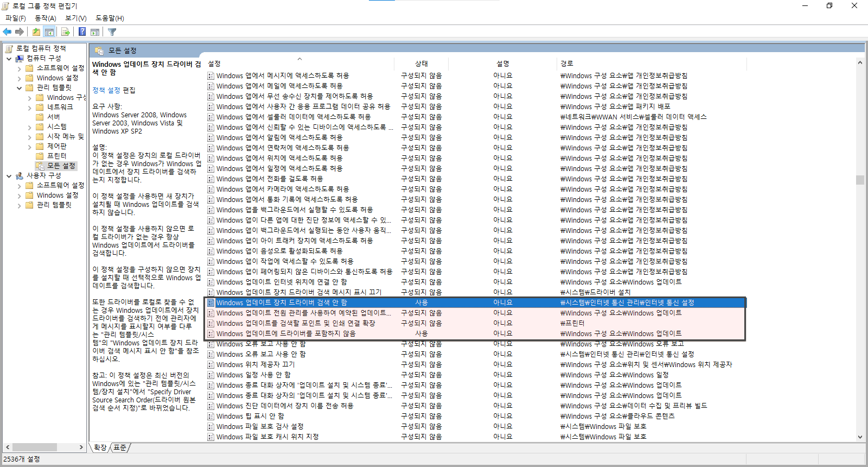Sort by the 설명 column header
The height and width of the screenshot is (467, 868).
pyautogui.click(x=503, y=64)
